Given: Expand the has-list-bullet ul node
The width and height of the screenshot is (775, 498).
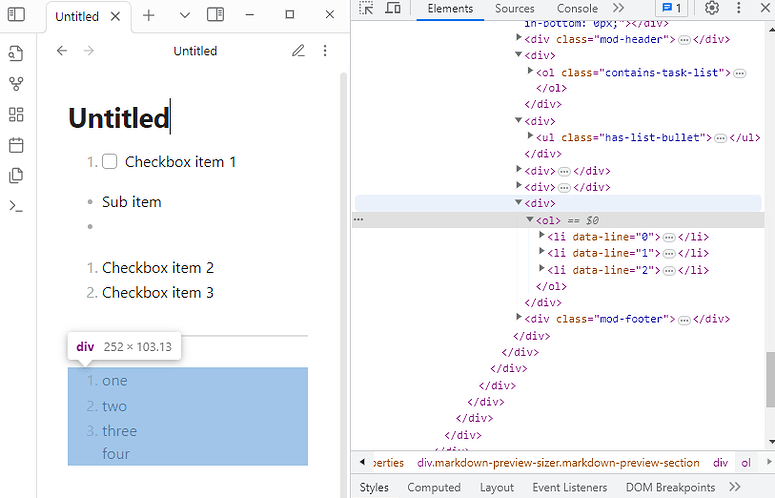Looking at the screenshot, I should point(530,136).
